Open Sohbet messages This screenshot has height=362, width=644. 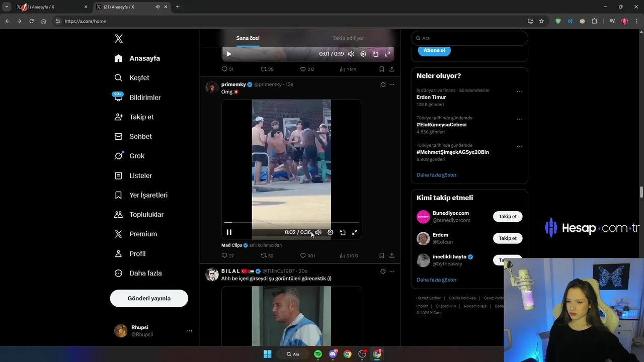pos(133,136)
